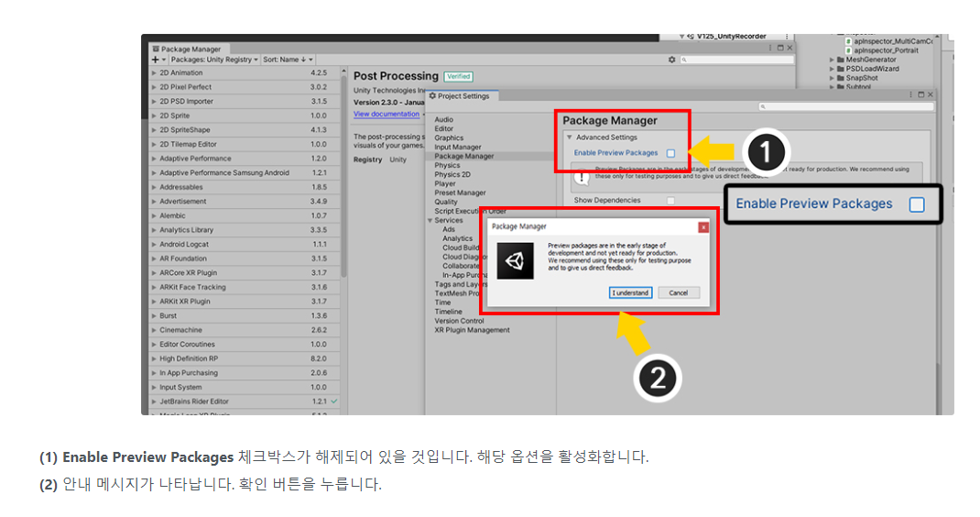
Task: Expand the Burst package entry arrow
Action: [155, 316]
